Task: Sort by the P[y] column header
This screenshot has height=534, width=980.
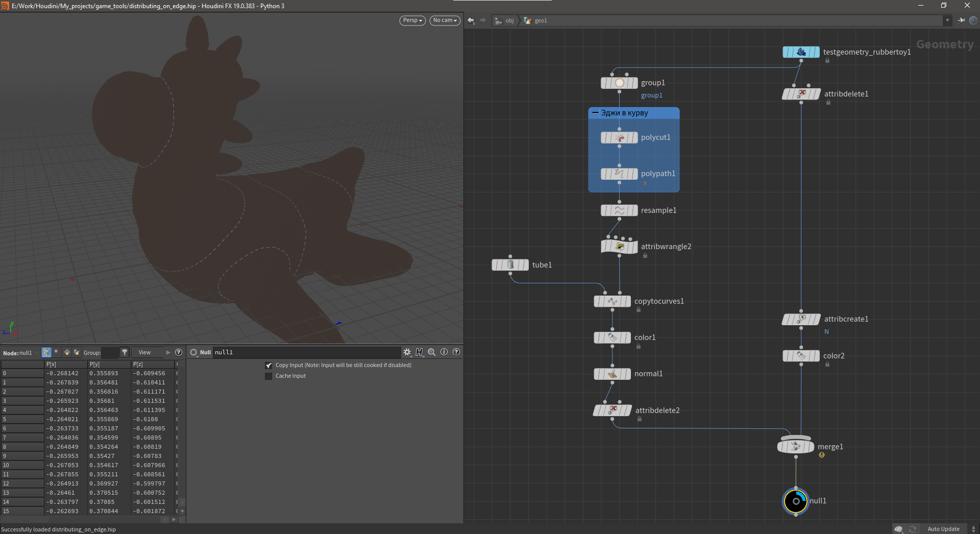Action: (x=109, y=365)
